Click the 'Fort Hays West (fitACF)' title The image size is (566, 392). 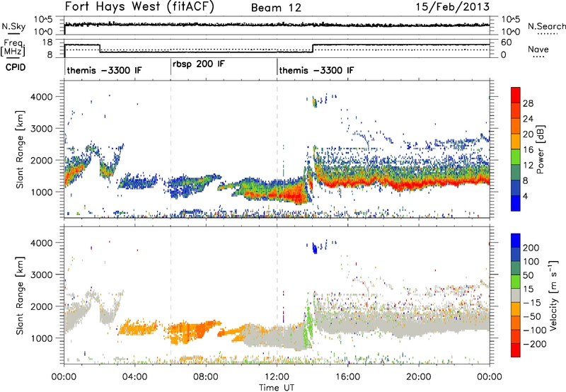(x=139, y=7)
